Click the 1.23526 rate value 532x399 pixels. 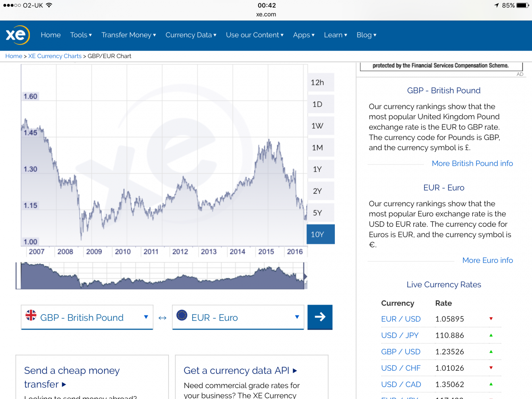[450, 351]
